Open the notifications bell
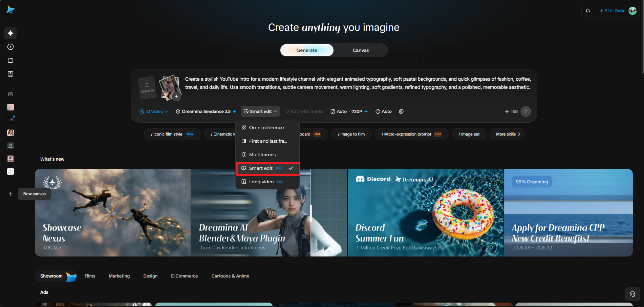644x307 pixels. coord(588,11)
